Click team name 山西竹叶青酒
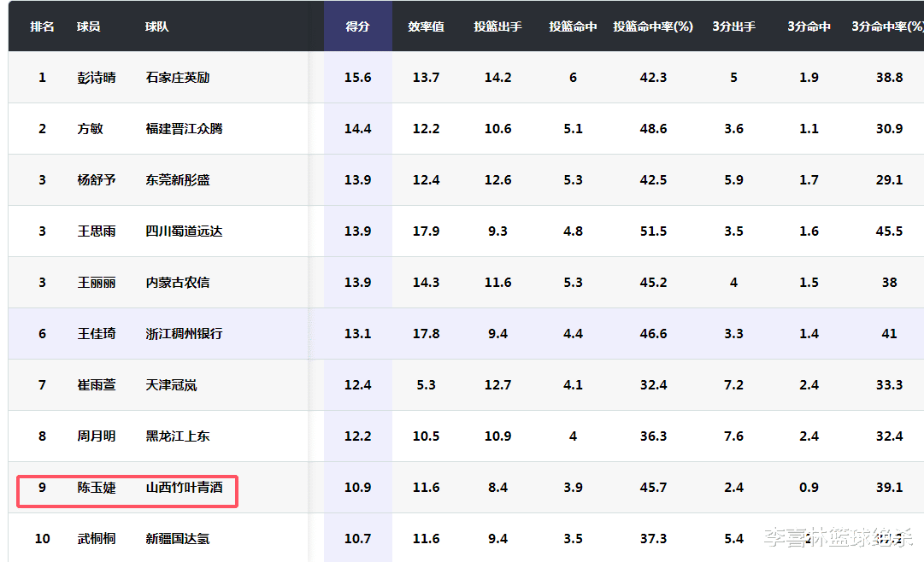 click(185, 488)
